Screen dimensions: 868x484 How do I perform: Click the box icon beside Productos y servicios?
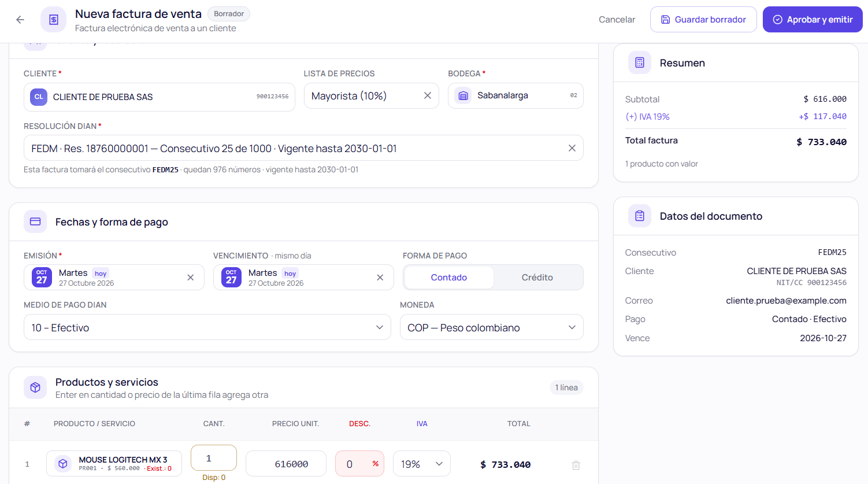pos(35,387)
